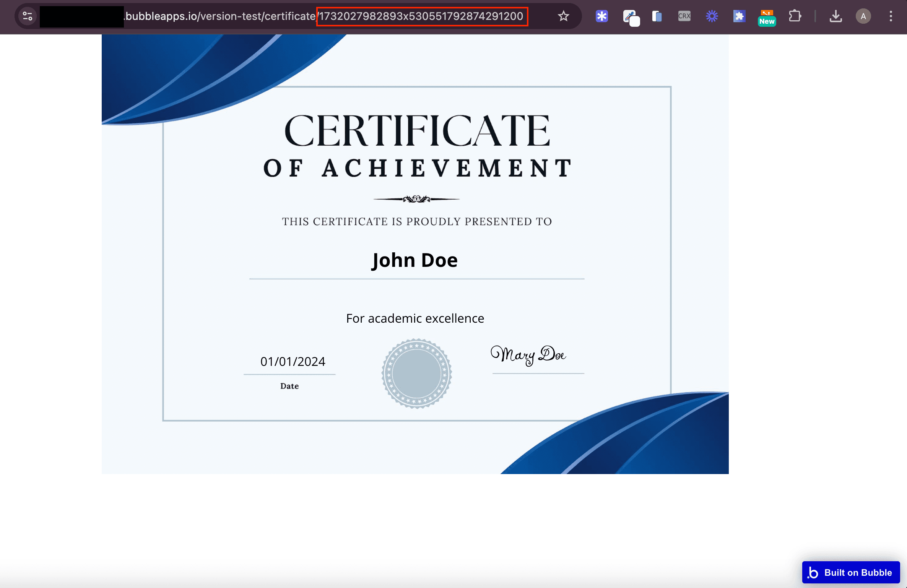Screen dimensions: 907x588
Task: Click the recipient name John Doe
Action: pyautogui.click(x=415, y=260)
